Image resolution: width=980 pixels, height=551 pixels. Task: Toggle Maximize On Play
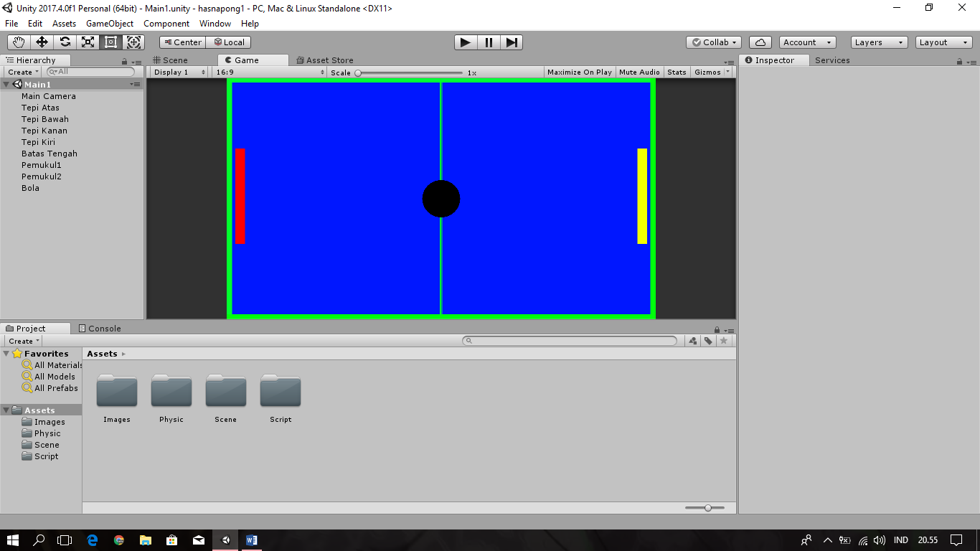(x=580, y=72)
